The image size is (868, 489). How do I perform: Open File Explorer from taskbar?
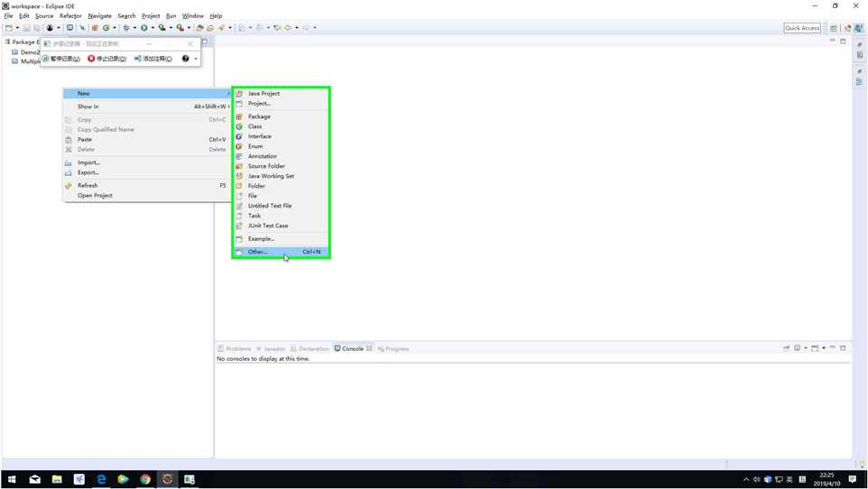coord(57,479)
